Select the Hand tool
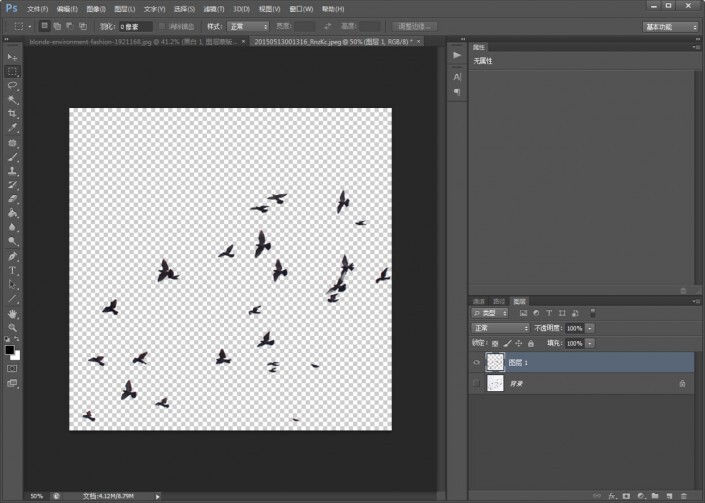 (13, 313)
